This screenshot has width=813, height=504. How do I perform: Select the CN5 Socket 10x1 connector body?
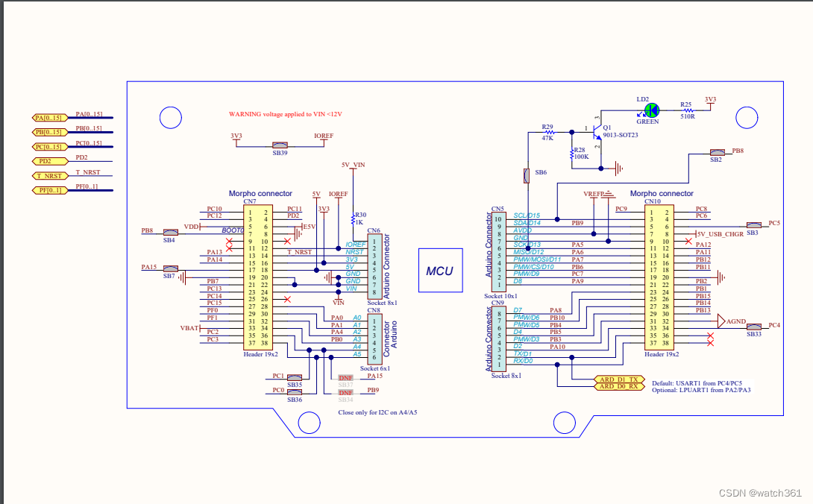tap(499, 251)
